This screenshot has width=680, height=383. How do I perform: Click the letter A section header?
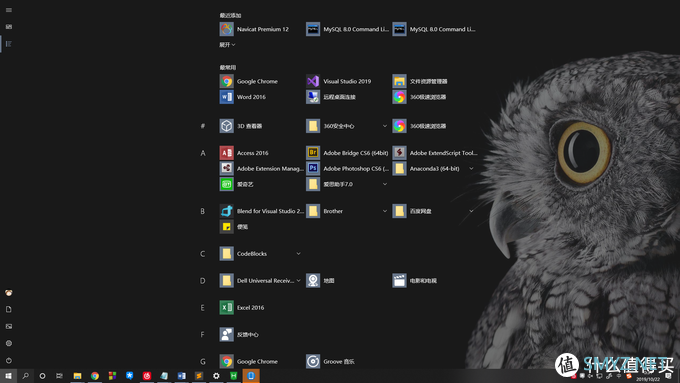pos(203,153)
